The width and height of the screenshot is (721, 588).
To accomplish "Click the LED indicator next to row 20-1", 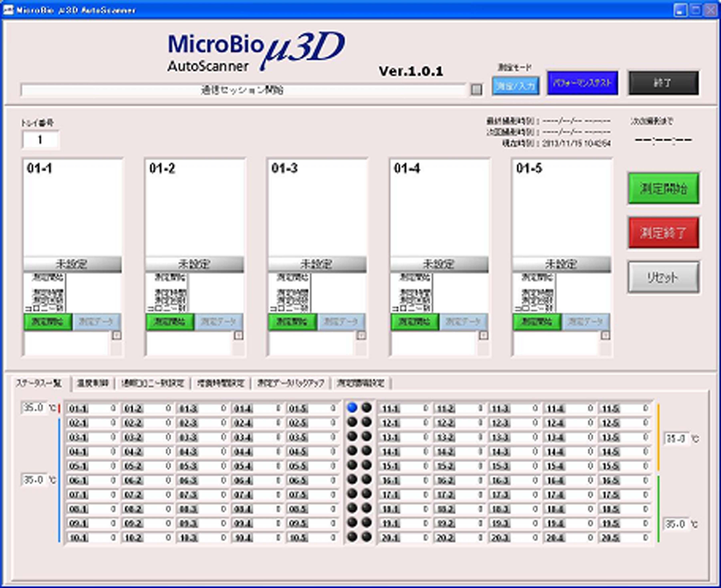I will (367, 537).
